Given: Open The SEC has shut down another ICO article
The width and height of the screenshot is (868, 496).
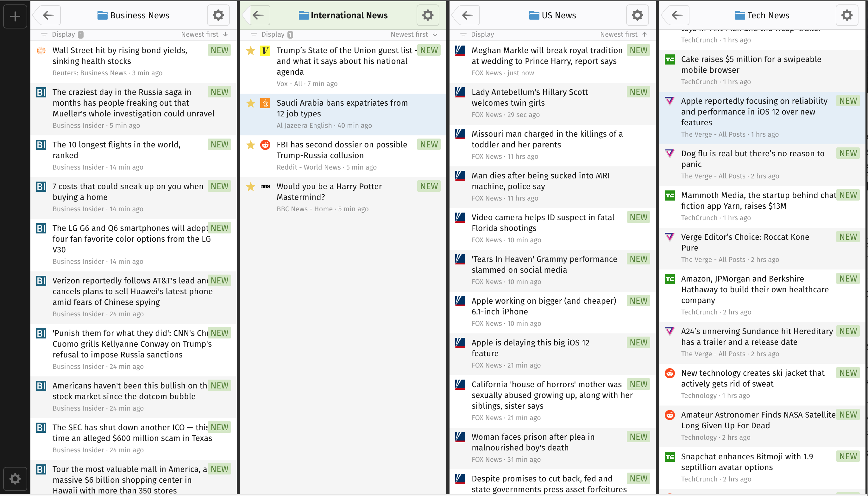Looking at the screenshot, I should tap(134, 439).
